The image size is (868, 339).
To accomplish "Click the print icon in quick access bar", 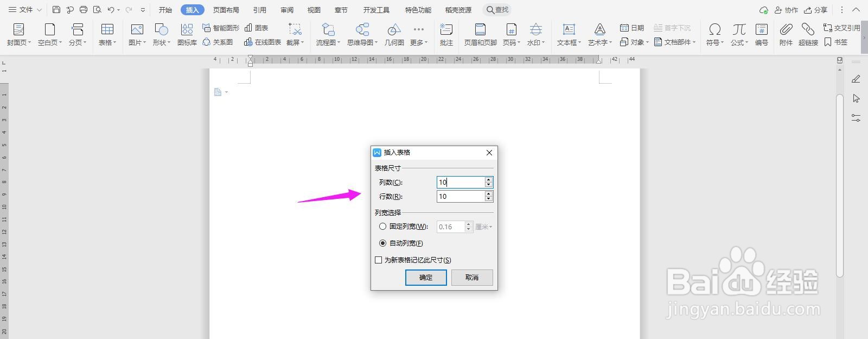I will (x=84, y=10).
